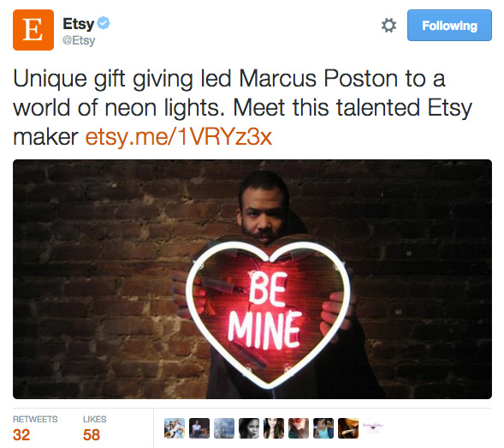Click the blue verified badge
This screenshot has width=504, height=448.
tap(104, 23)
